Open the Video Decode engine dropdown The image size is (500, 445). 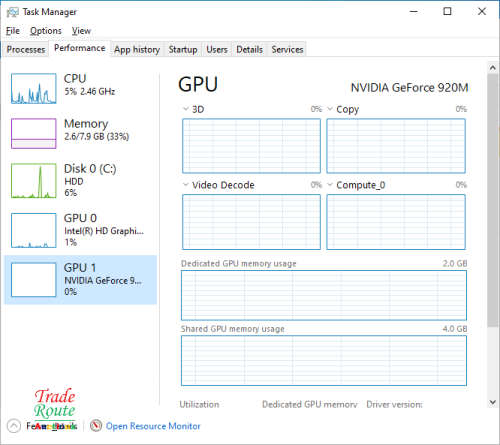click(186, 184)
